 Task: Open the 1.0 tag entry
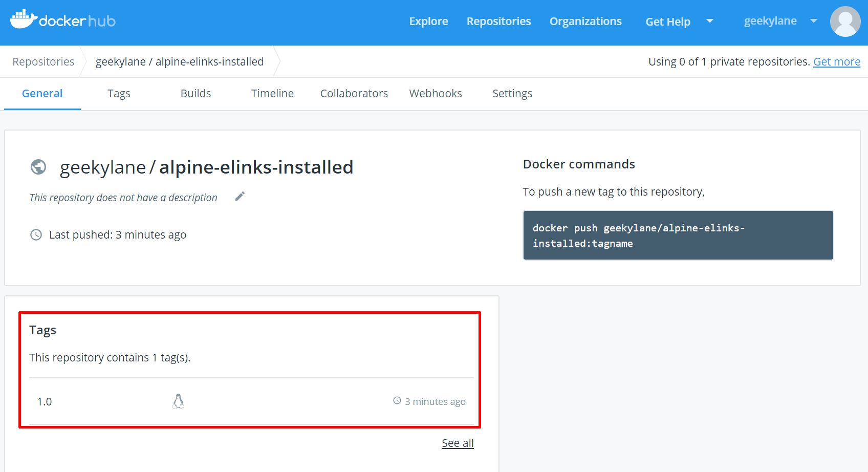45,402
